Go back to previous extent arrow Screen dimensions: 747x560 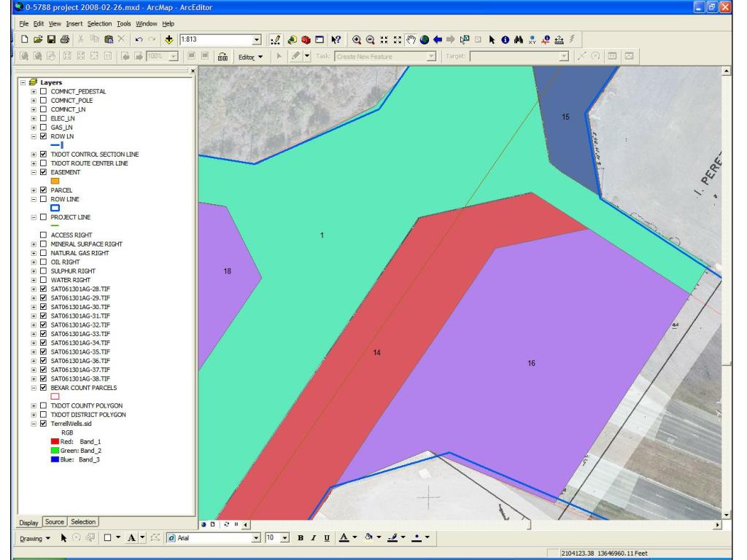438,38
